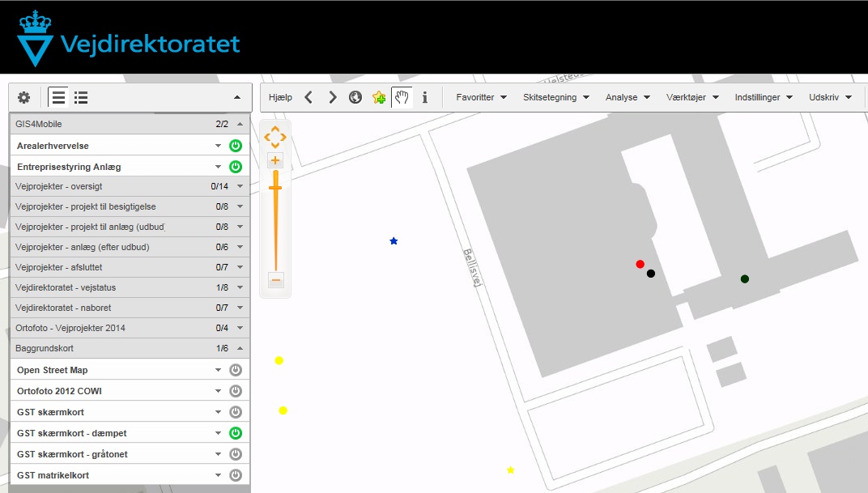Open the Udskriv menu

click(830, 97)
